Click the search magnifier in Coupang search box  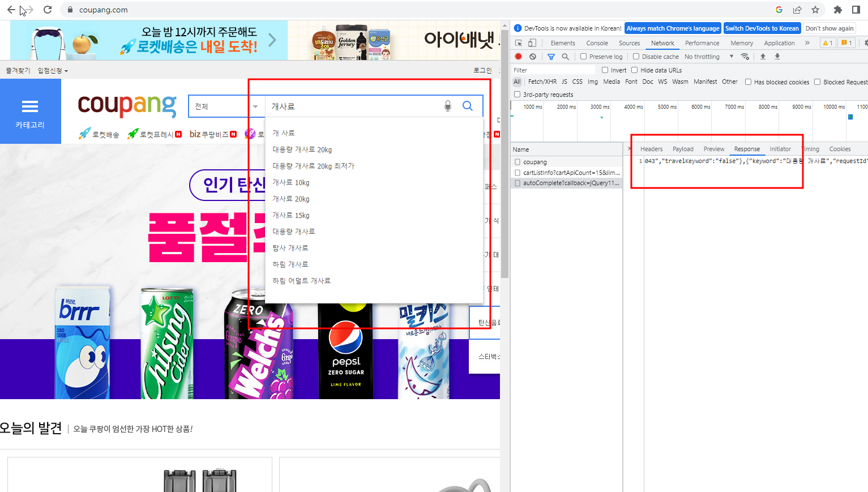(x=468, y=106)
